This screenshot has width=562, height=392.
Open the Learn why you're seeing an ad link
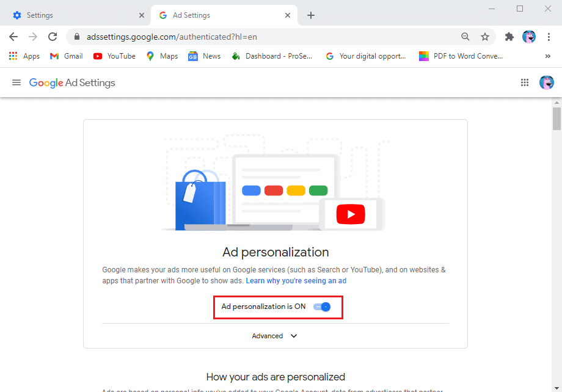(296, 280)
